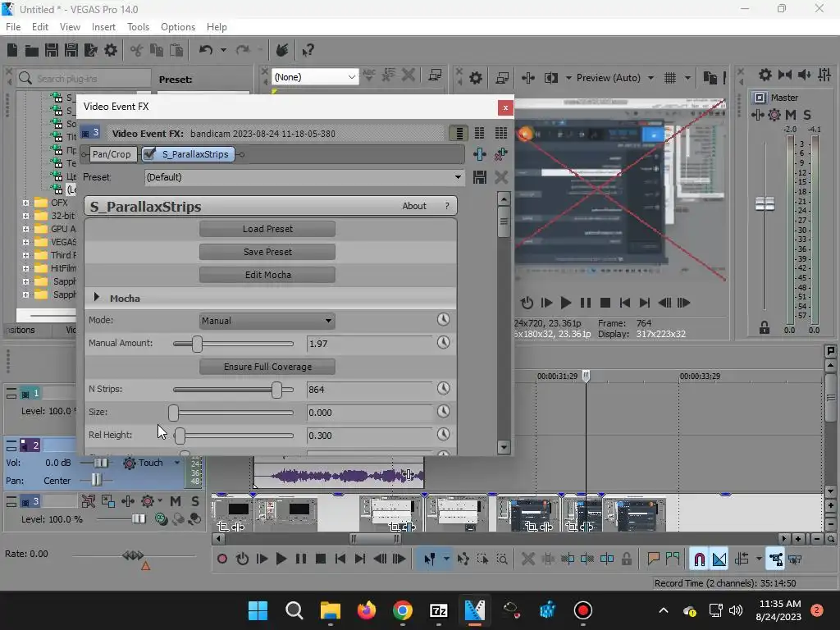Toggle preview overlays grid icon
Screen dimensions: 840x630
[670, 78]
